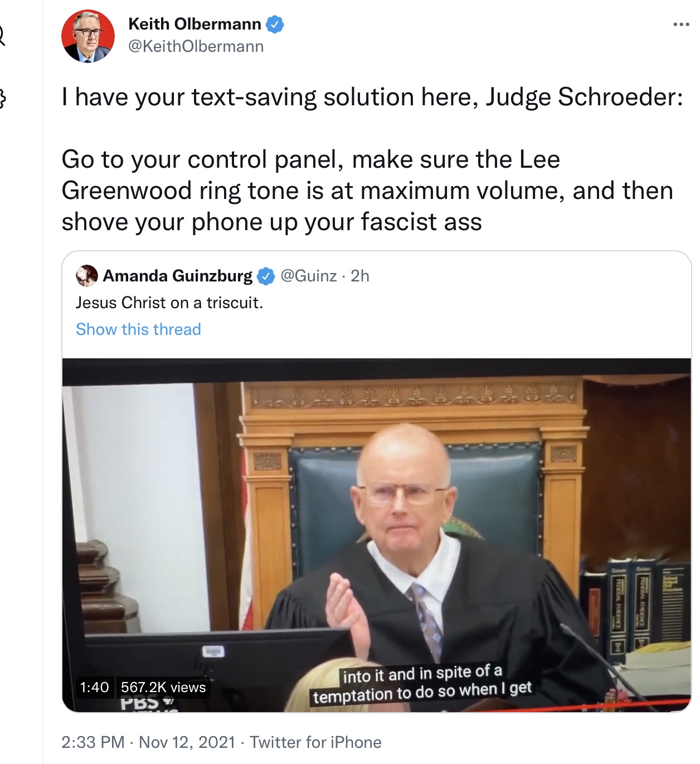Open the 2:33 PM Nov 12, 2021 timestamp
The height and width of the screenshot is (764, 700).
(148, 742)
